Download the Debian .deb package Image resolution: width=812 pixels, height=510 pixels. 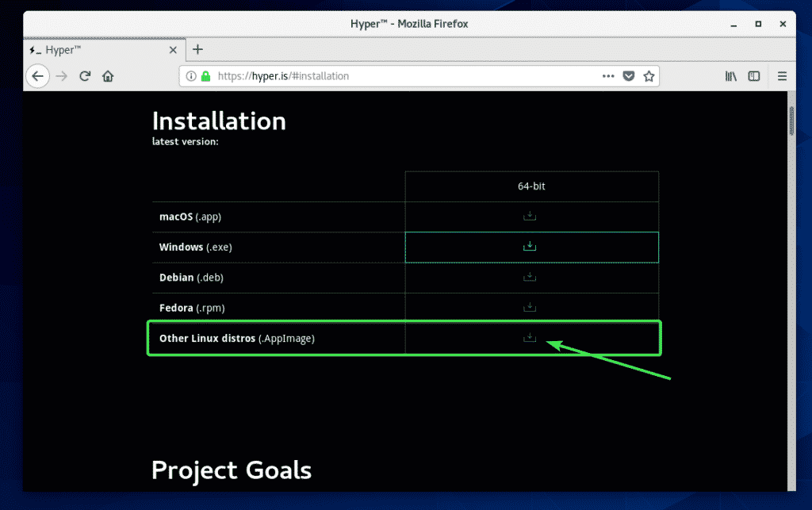[530, 277]
